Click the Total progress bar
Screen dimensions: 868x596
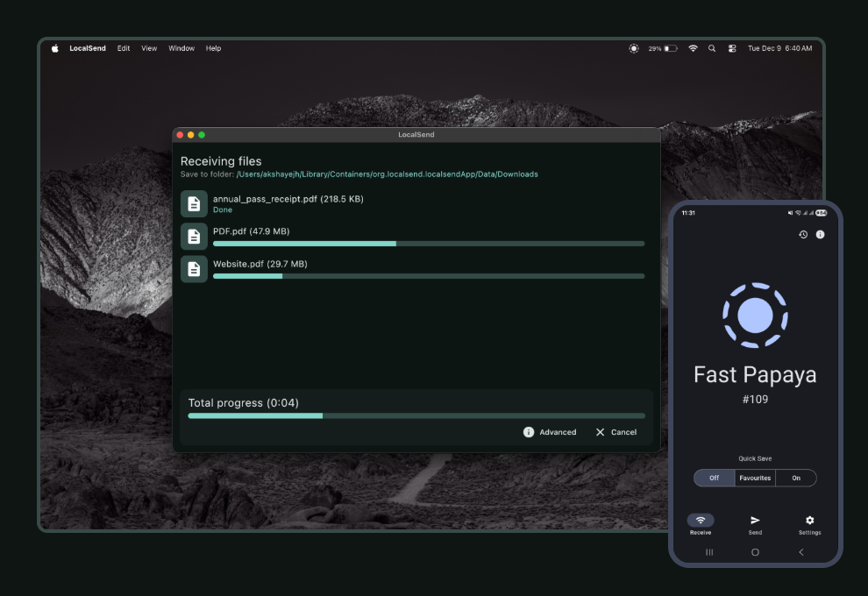coord(416,415)
